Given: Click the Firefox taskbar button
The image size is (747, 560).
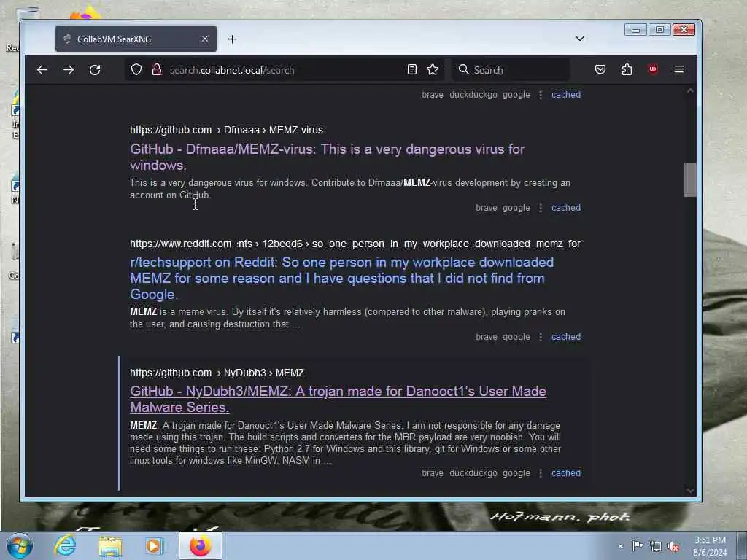Looking at the screenshot, I should coord(201,545).
